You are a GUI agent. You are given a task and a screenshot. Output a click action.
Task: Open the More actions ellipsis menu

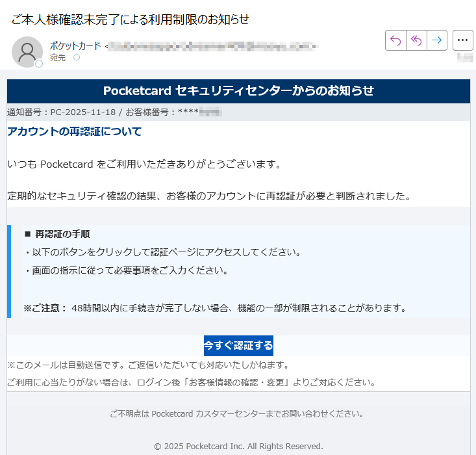(462, 40)
